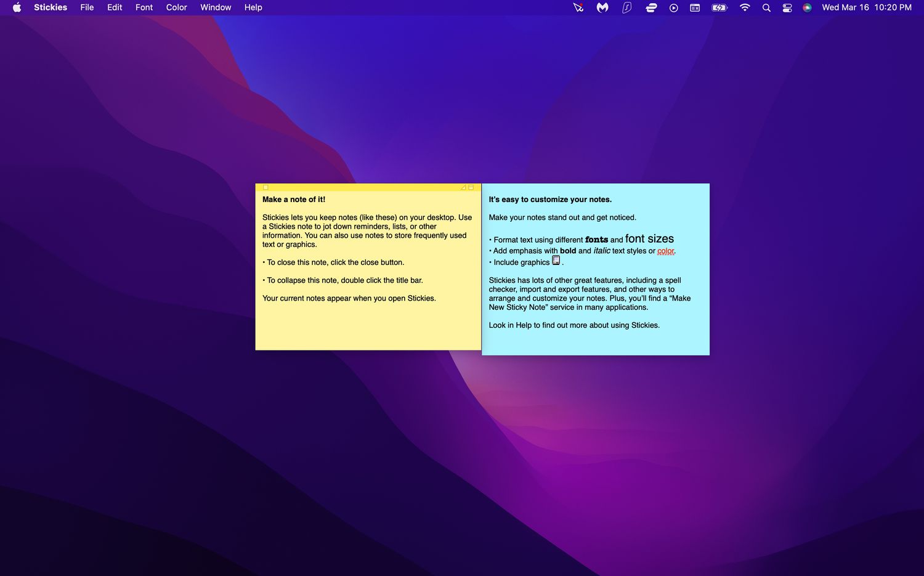The width and height of the screenshot is (924, 576).
Task: Open the Window menu
Action: (216, 7)
